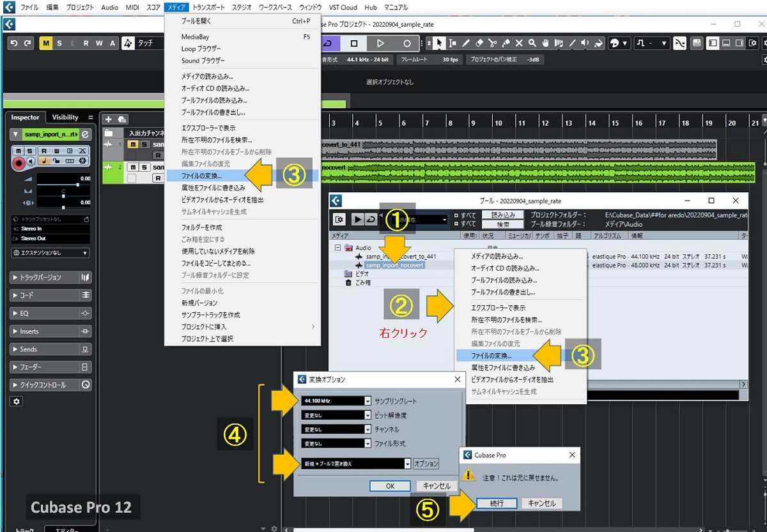Toggle Monitor speaker button in Inspector
Screen dimensions: 767x532
pyautogui.click(x=31, y=162)
